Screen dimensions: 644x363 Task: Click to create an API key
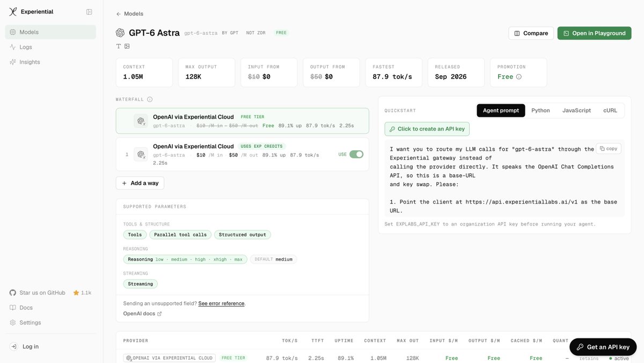pos(427,129)
